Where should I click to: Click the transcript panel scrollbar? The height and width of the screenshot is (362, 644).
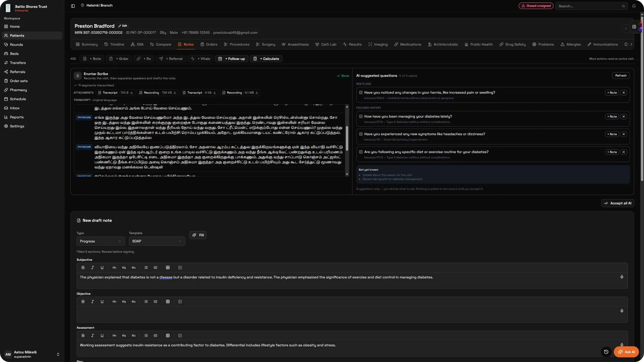[347, 138]
